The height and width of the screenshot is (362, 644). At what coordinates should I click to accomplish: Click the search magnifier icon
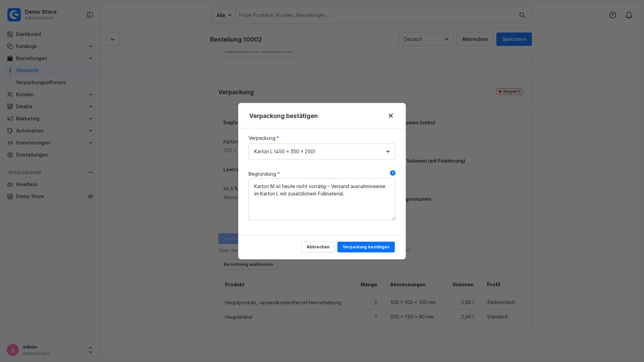click(522, 15)
